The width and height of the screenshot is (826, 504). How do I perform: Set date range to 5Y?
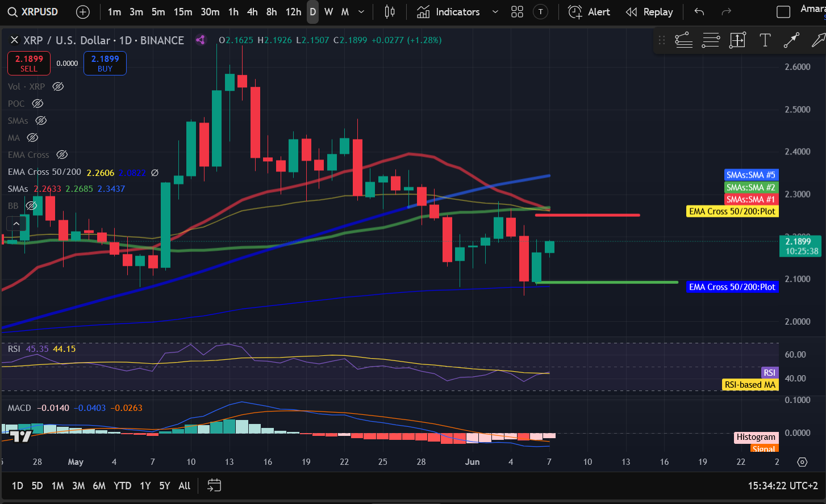pyautogui.click(x=164, y=486)
